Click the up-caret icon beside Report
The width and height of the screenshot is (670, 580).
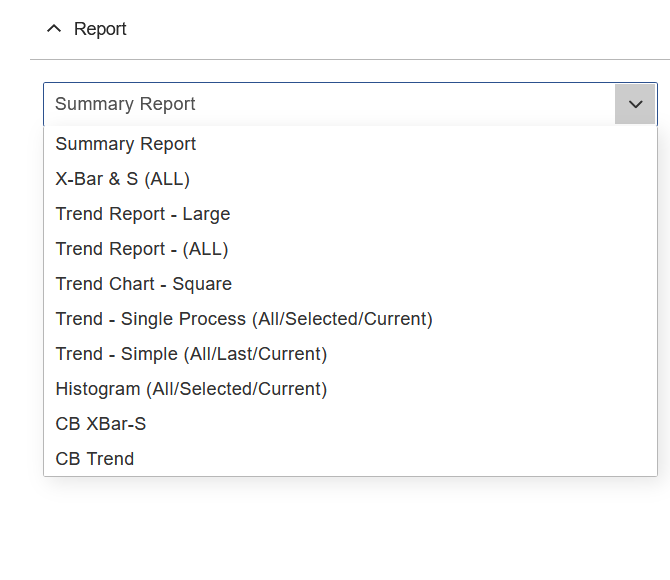click(x=54, y=29)
